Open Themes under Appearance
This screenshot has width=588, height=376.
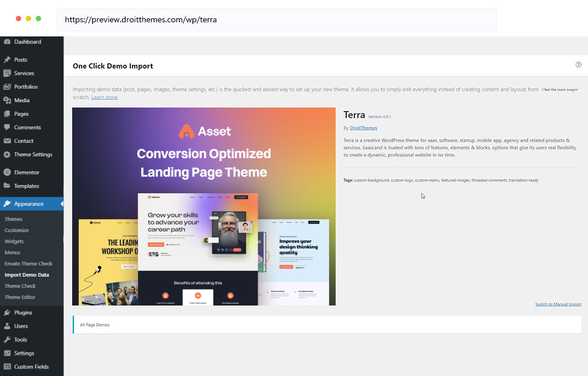13,219
